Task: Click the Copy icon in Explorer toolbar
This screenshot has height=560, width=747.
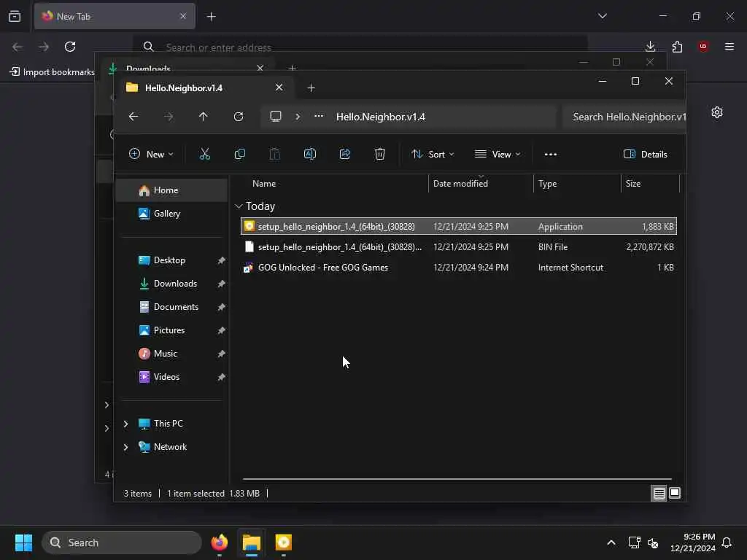Action: (x=239, y=154)
